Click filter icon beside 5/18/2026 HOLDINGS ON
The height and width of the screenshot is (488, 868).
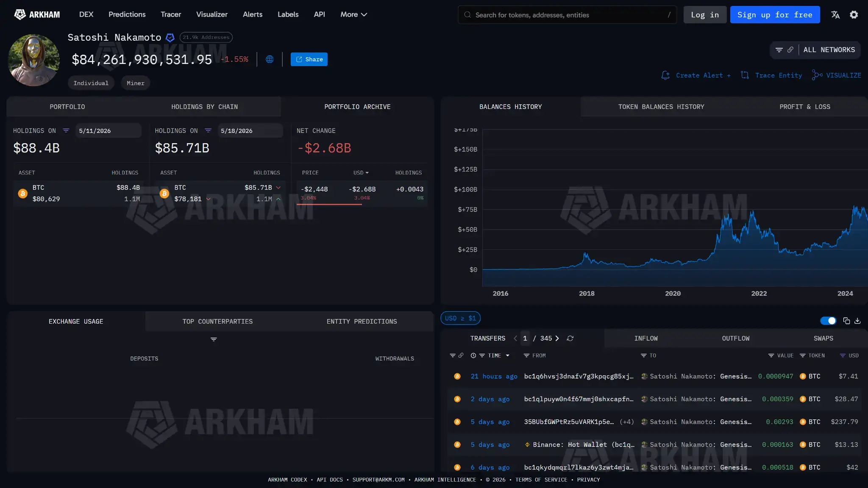point(208,130)
